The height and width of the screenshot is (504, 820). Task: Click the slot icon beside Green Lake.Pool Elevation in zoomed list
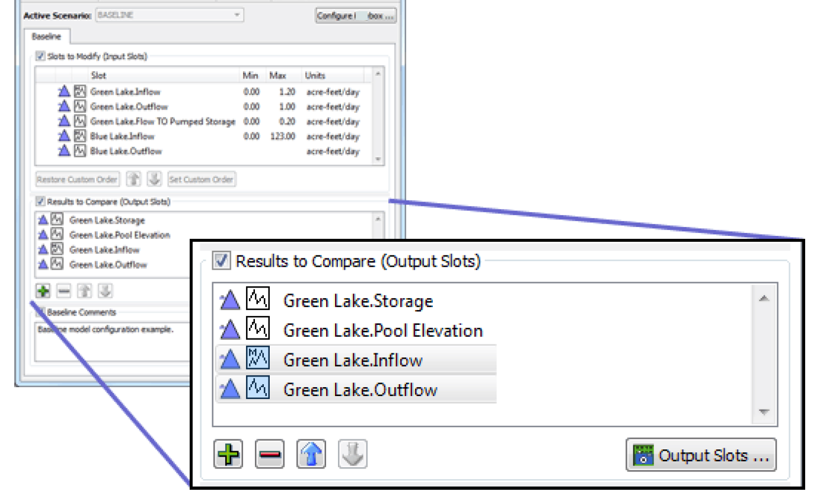(258, 330)
